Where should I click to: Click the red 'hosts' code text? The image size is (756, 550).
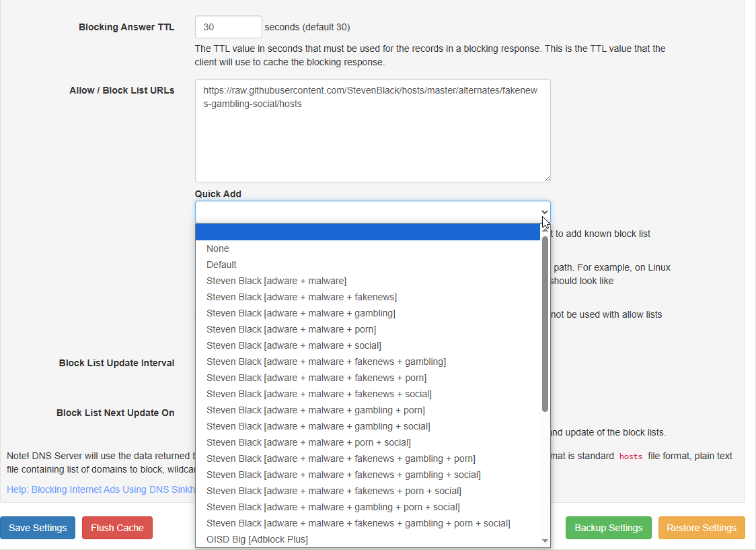(x=631, y=456)
